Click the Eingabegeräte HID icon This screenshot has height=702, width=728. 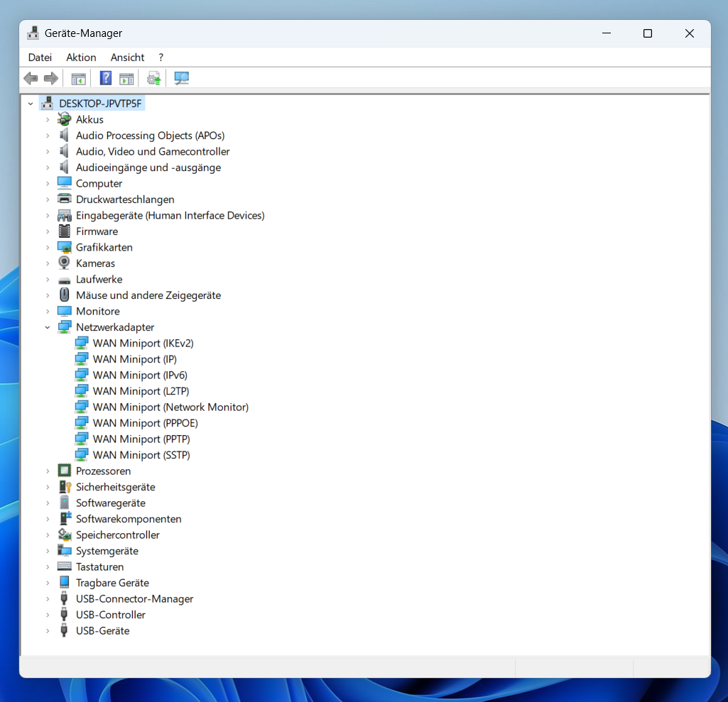[64, 215]
